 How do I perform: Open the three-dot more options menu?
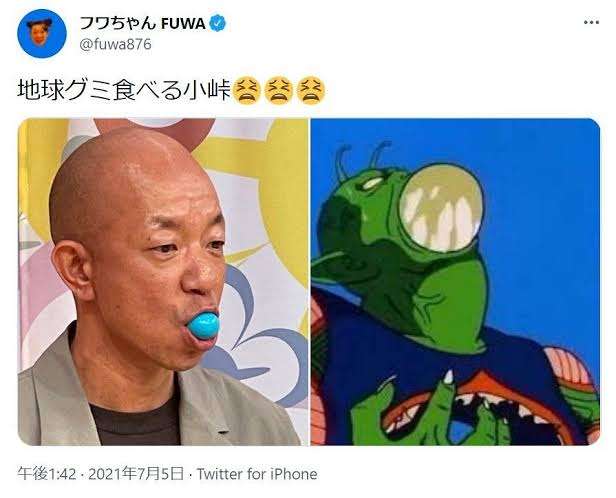(591, 23)
